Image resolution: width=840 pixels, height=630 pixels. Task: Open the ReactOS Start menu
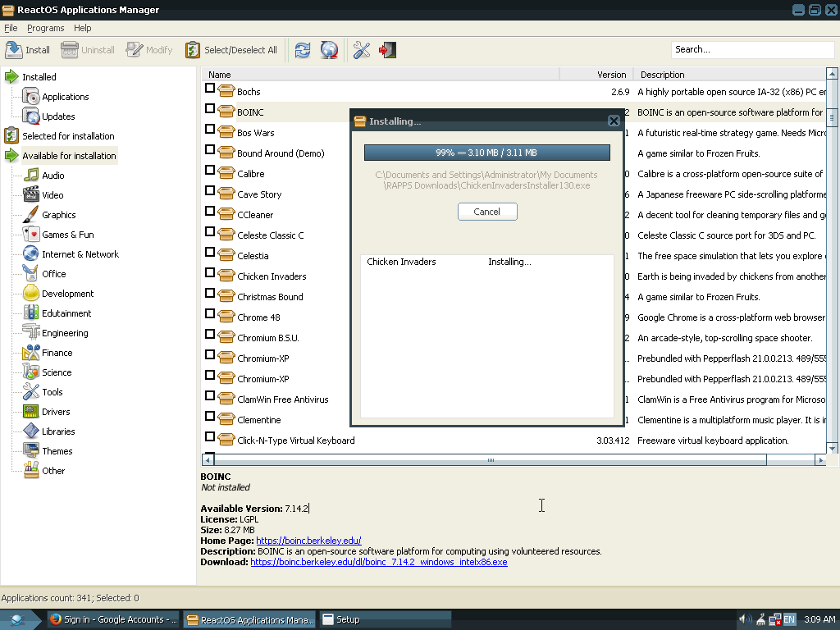[x=20, y=620]
